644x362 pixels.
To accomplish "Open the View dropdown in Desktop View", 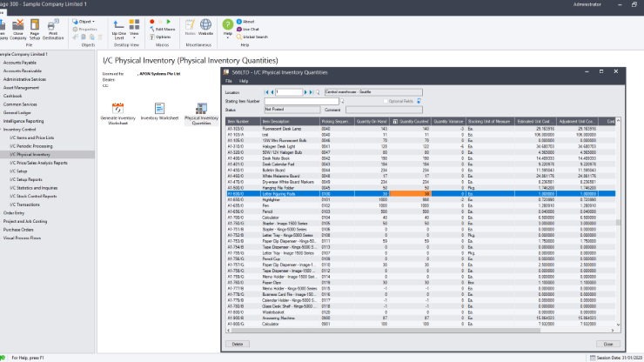I will point(134,29).
